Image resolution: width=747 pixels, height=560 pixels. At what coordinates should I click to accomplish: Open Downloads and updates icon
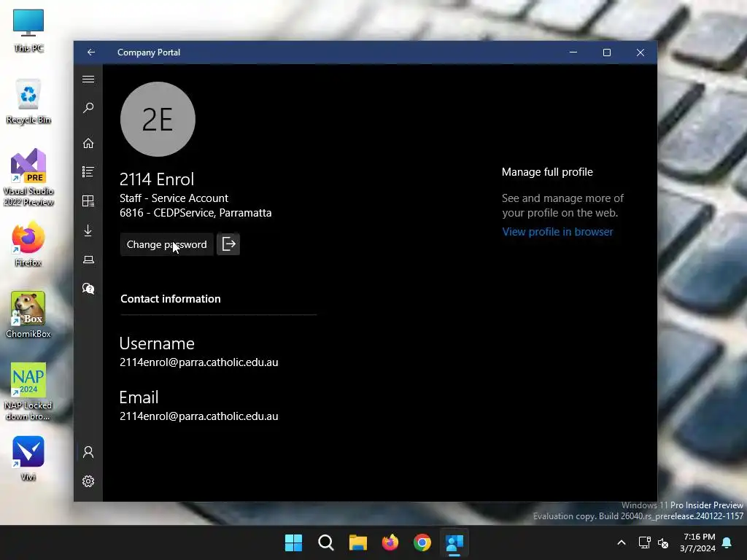tap(88, 230)
